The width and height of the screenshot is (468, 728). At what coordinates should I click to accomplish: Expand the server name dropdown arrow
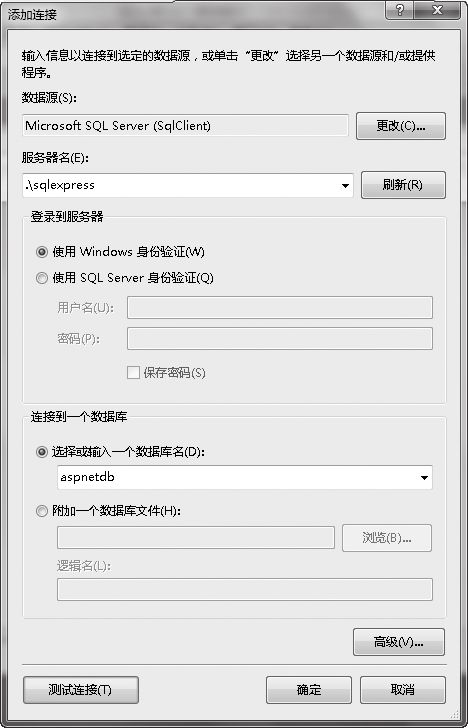pyautogui.click(x=345, y=186)
